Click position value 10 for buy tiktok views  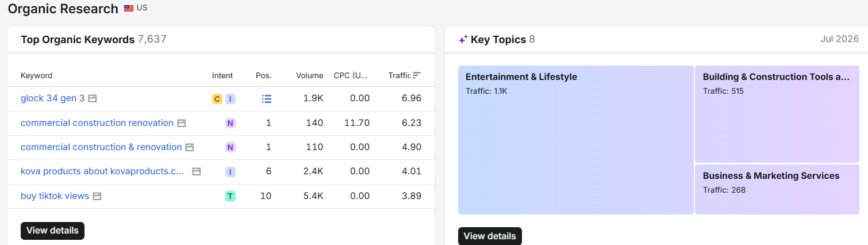[266, 196]
